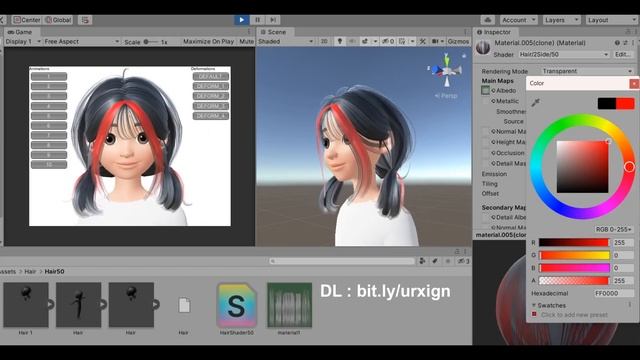640x360 pixels.
Task: Open the Account dropdown
Action: point(518,20)
